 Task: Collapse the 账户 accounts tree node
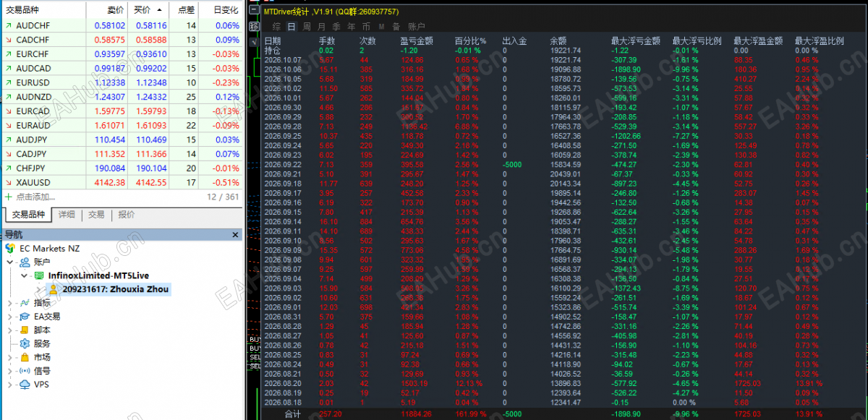coord(10,262)
